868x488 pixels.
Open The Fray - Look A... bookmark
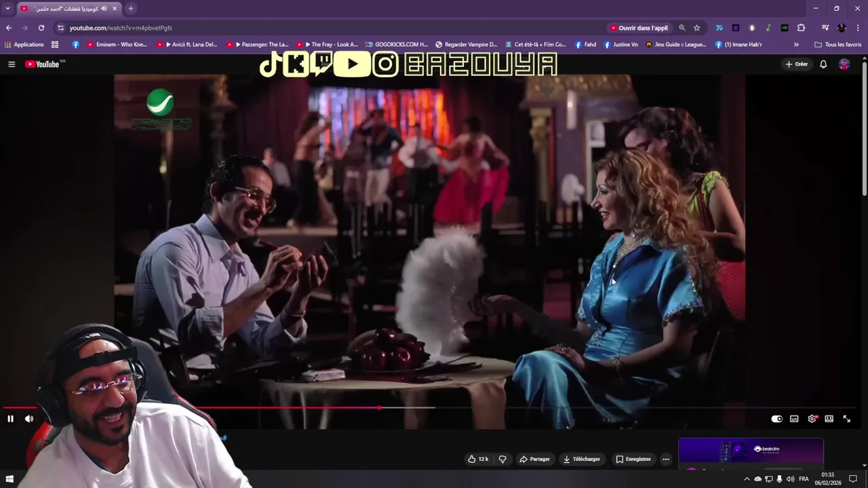[327, 45]
